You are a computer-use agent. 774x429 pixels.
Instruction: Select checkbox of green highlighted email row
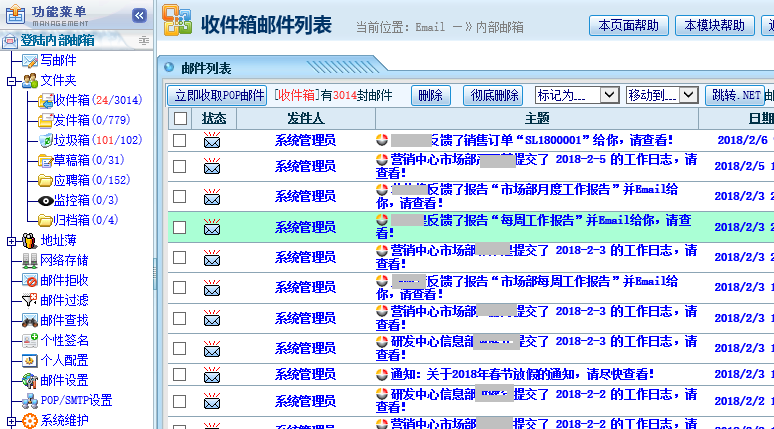click(x=180, y=227)
